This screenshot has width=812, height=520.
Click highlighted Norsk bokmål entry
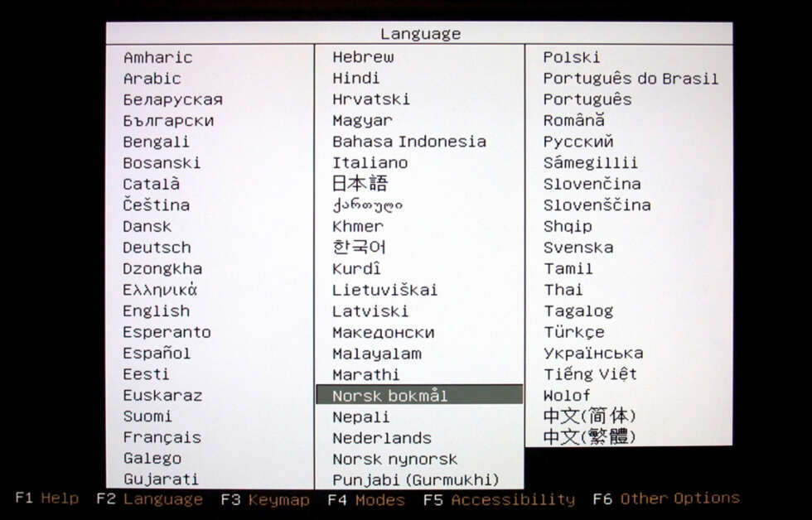point(419,394)
